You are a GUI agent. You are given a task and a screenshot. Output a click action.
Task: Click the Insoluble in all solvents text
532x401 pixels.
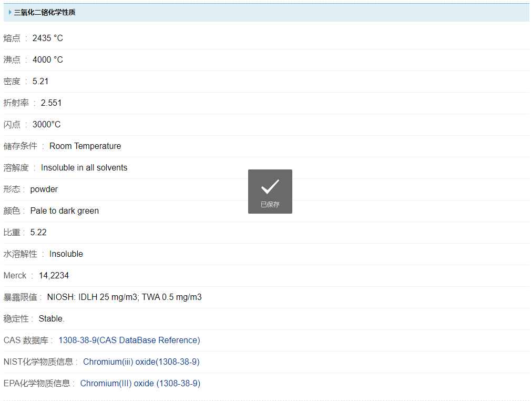[x=84, y=168]
